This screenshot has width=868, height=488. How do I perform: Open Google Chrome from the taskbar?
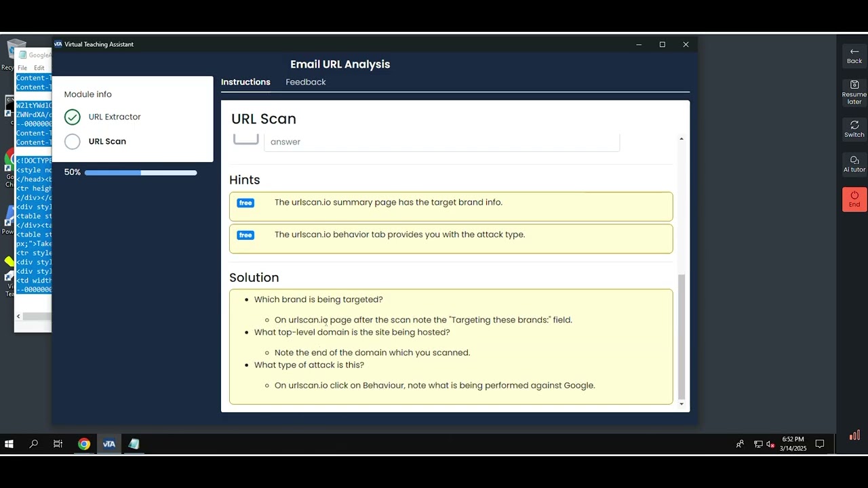[84, 444]
